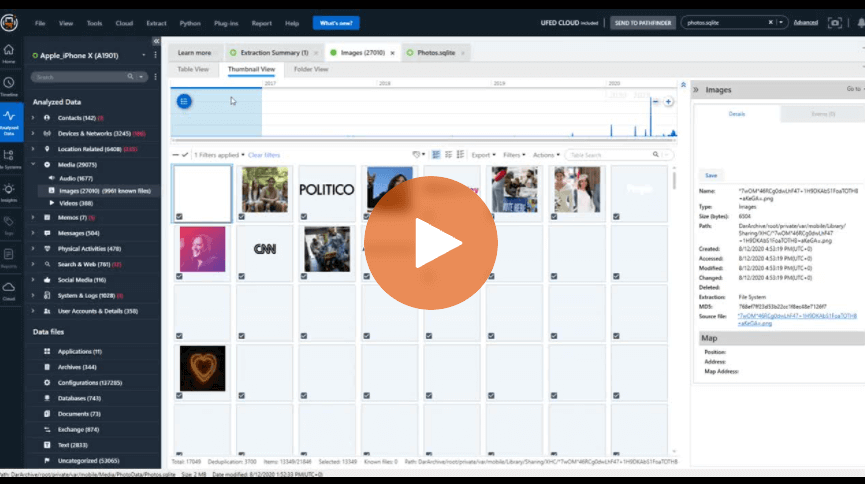Clear the photos.sqlite search with X
The width and height of the screenshot is (865, 484).
pos(771,23)
